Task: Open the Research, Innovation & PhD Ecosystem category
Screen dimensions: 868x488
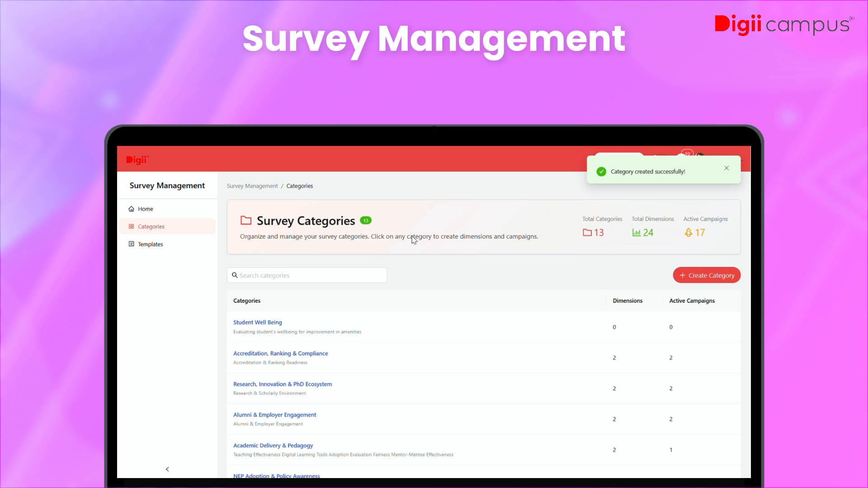Action: (282, 384)
